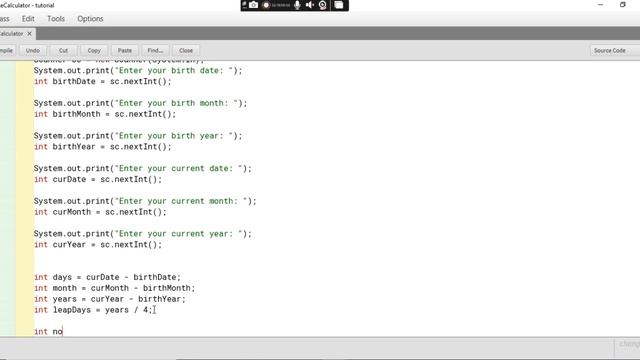
Task: Click the record button in capture bar
Action: 266,5
